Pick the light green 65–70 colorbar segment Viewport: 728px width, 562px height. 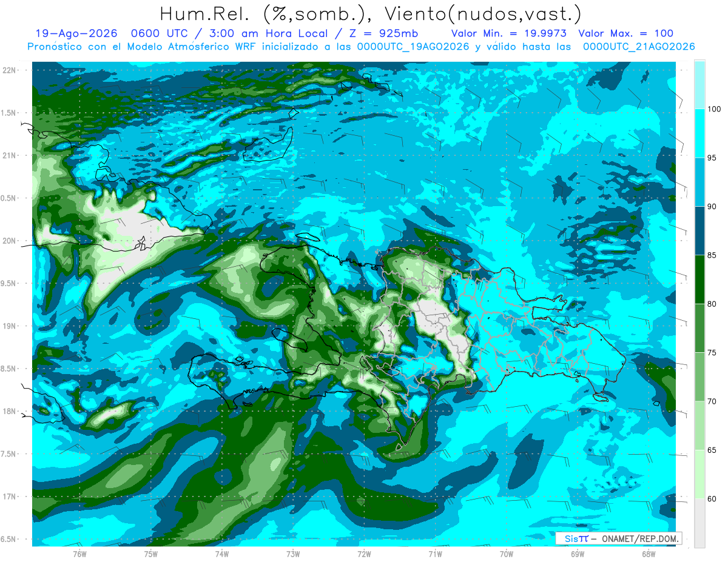coord(699,426)
